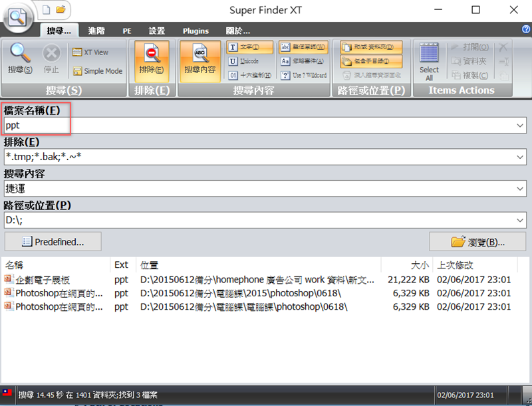
Task: Click the 搜尋 magnifier search icon
Action: (x=20, y=58)
